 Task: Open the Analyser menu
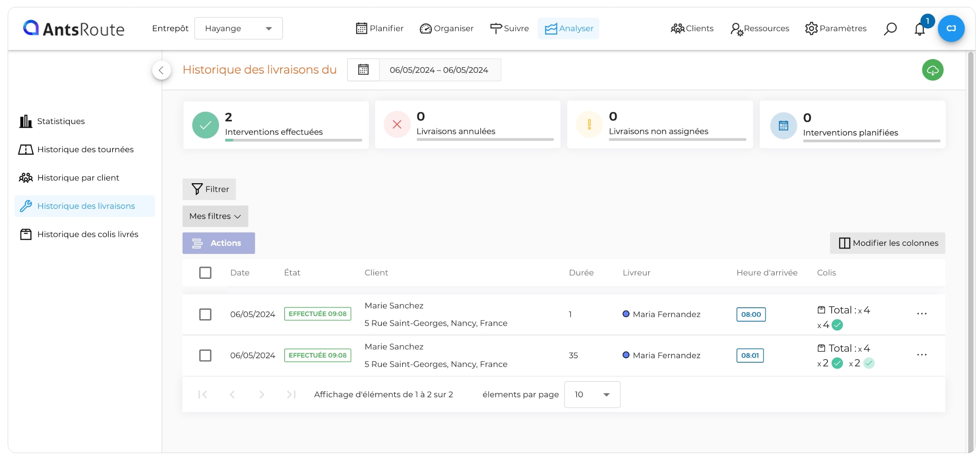coord(568,28)
